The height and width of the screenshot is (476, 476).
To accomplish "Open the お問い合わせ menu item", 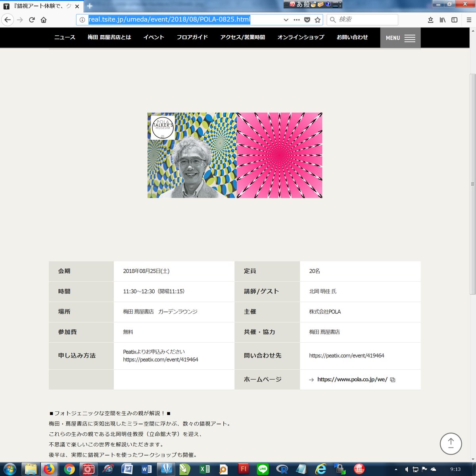I will coord(352,37).
